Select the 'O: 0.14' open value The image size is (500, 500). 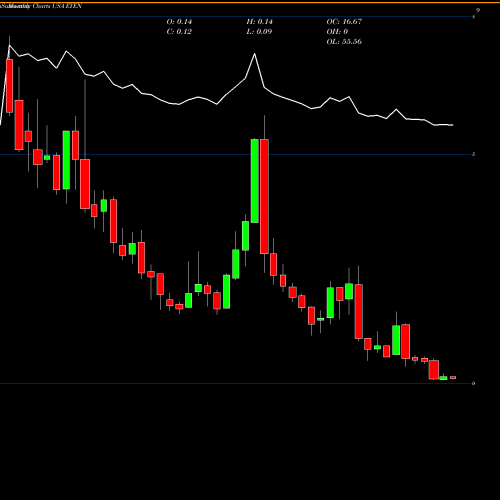click(x=179, y=22)
